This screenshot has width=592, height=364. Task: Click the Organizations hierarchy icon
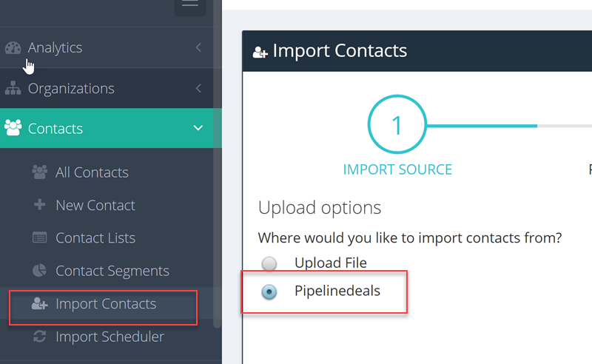click(13, 88)
